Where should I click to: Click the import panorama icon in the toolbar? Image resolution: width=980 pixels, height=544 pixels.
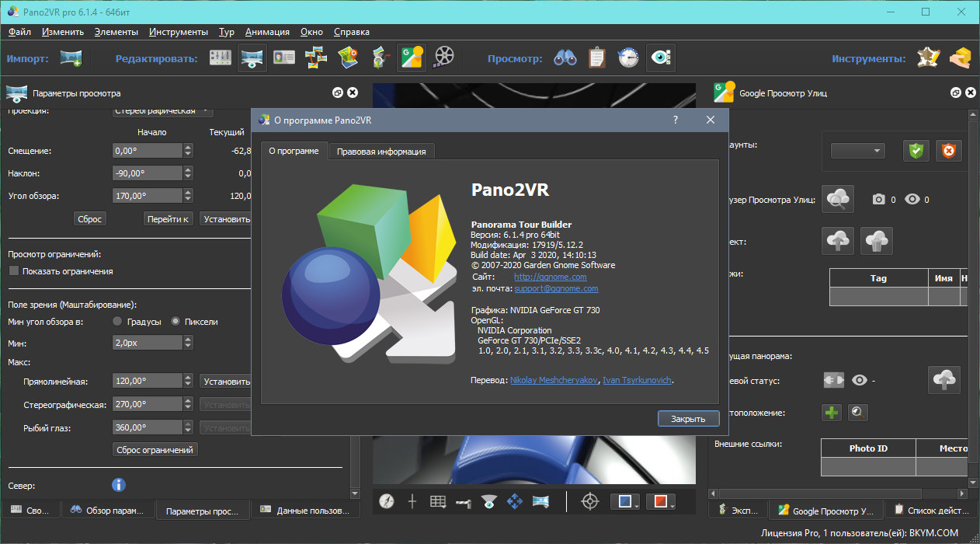[71, 58]
